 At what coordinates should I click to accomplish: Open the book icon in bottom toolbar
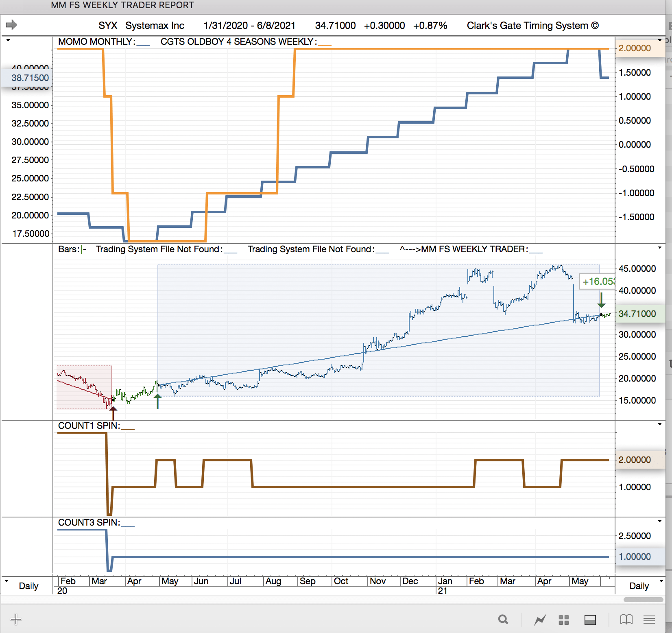pyautogui.click(x=626, y=620)
